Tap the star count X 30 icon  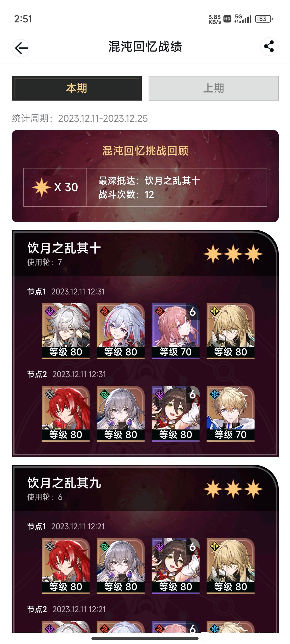pyautogui.click(x=55, y=187)
